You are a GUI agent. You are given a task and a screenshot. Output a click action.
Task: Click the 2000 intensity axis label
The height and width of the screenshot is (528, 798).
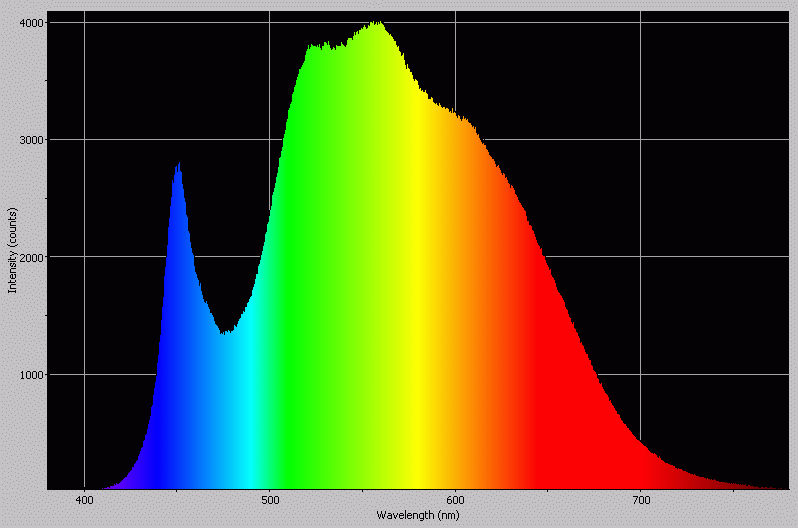pos(31,258)
